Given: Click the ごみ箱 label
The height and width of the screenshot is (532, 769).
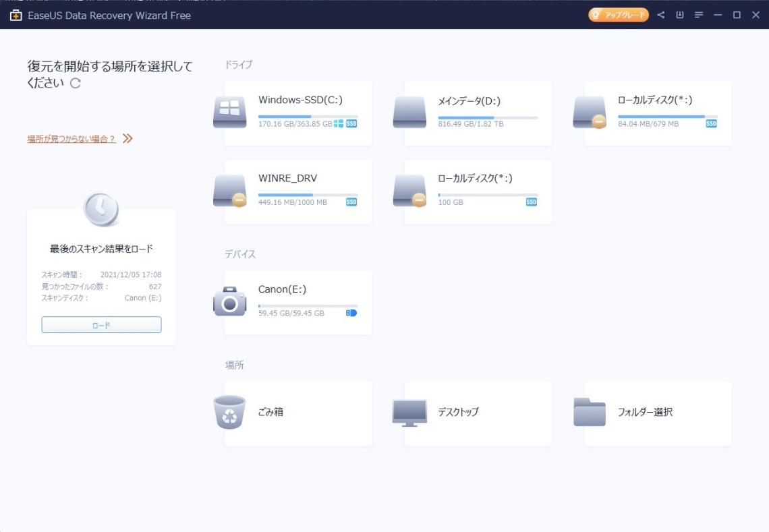Looking at the screenshot, I should click(270, 412).
